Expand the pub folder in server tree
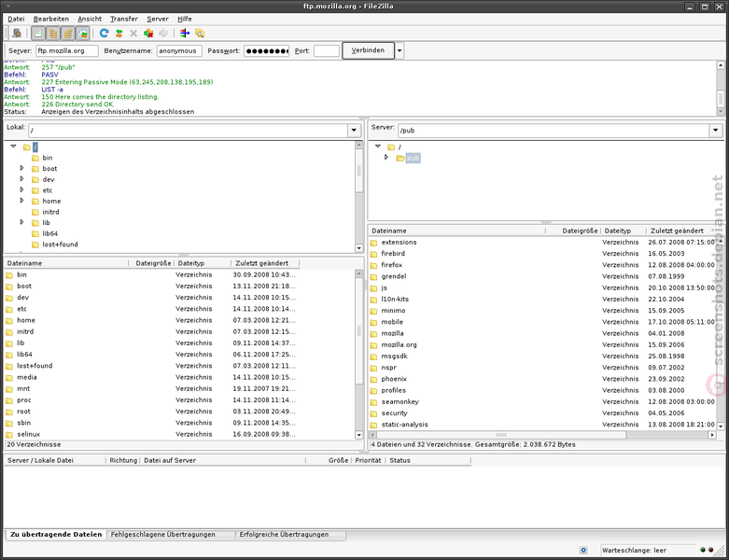This screenshot has height=560, width=729. pos(386,158)
